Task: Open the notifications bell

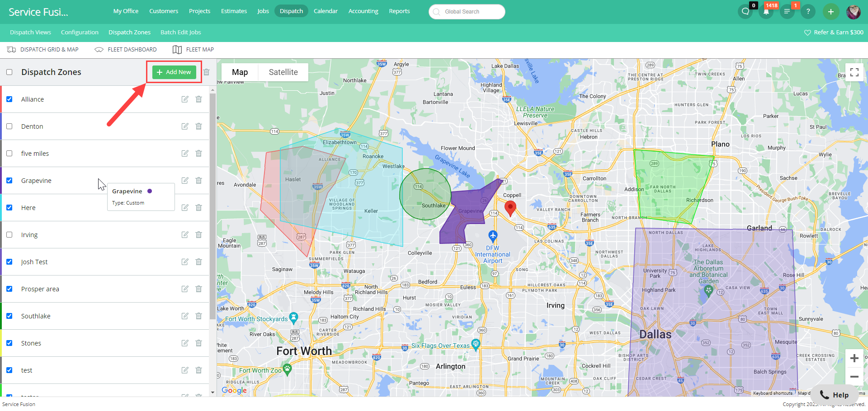Action: pyautogui.click(x=766, y=11)
